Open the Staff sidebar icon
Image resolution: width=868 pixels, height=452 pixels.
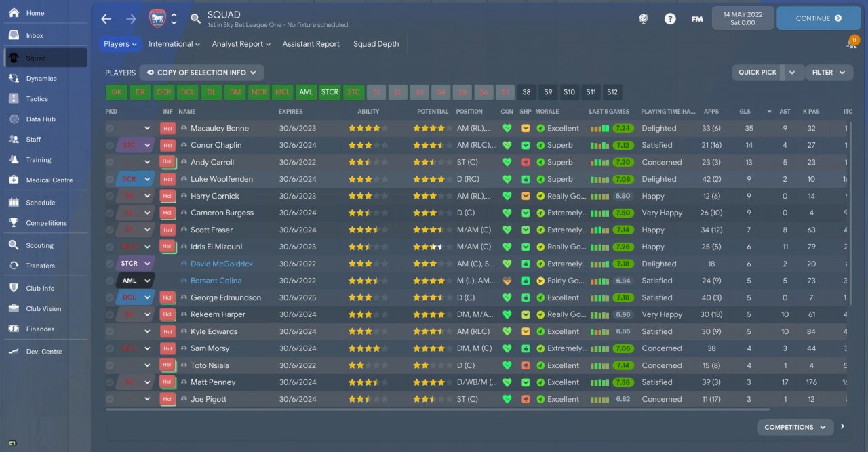(x=14, y=140)
